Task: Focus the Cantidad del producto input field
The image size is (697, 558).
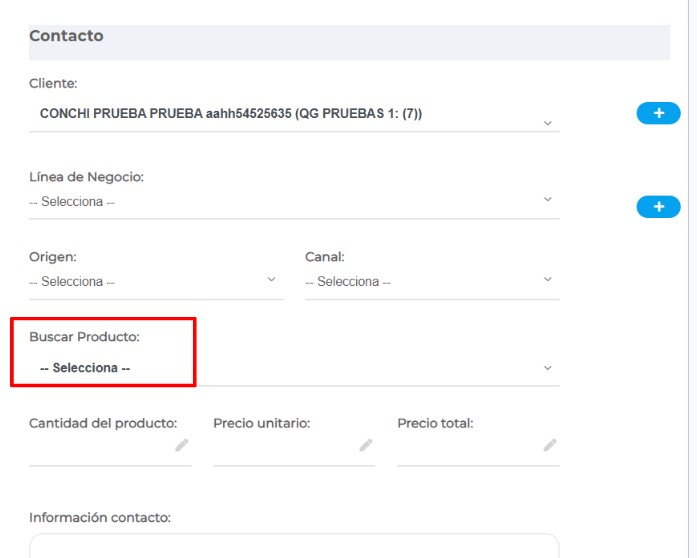Action: pos(100,446)
